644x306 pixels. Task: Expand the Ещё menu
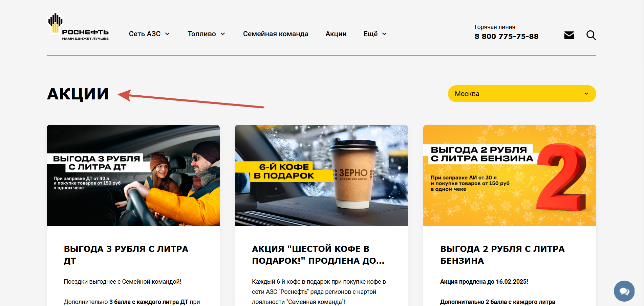coord(375,34)
